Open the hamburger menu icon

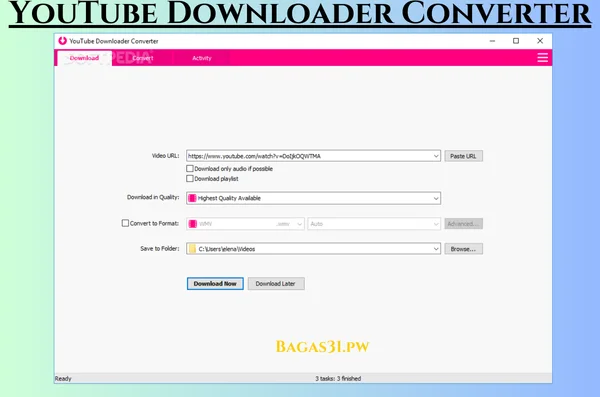542,58
